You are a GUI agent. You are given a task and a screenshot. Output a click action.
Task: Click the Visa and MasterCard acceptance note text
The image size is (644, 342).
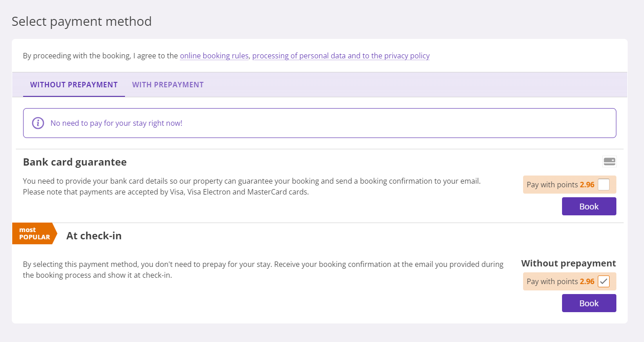166,192
